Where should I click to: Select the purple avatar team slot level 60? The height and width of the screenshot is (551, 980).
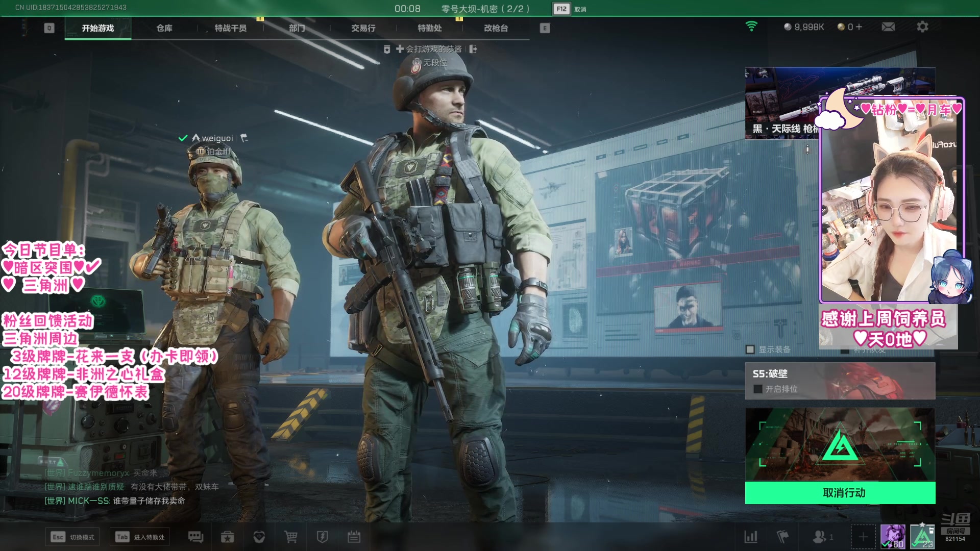[893, 537]
